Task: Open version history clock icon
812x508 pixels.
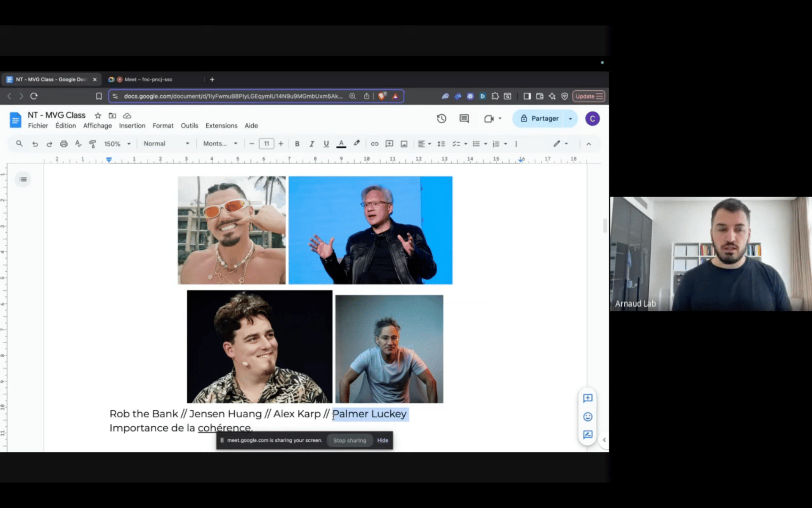Action: tap(442, 119)
